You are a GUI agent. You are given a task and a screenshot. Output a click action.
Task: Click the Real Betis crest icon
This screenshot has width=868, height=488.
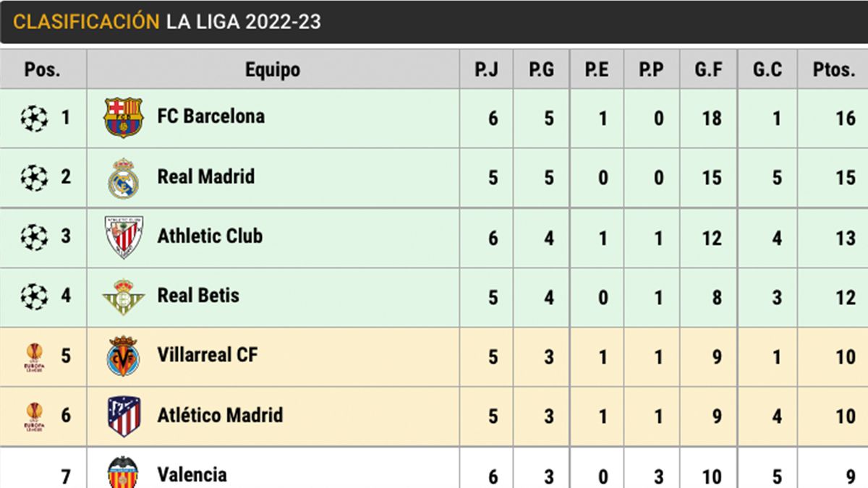[x=123, y=296]
